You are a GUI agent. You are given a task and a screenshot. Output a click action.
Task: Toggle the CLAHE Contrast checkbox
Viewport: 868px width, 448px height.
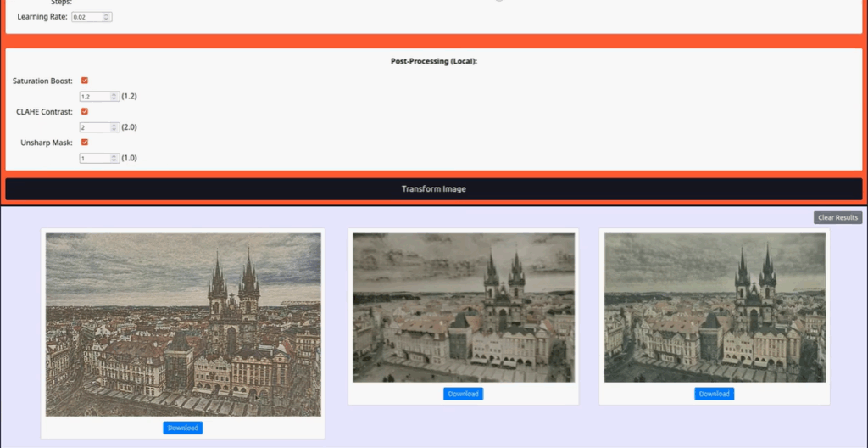(x=85, y=111)
